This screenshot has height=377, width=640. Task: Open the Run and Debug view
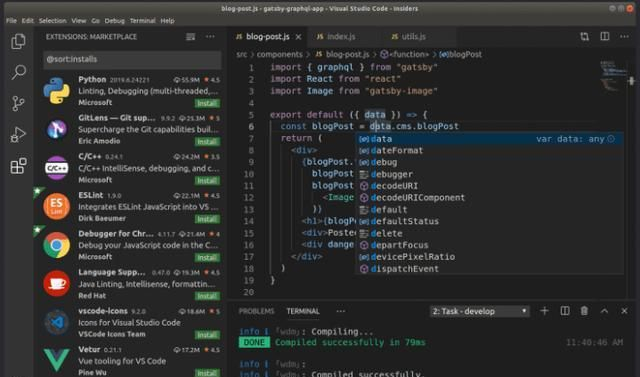(18, 134)
